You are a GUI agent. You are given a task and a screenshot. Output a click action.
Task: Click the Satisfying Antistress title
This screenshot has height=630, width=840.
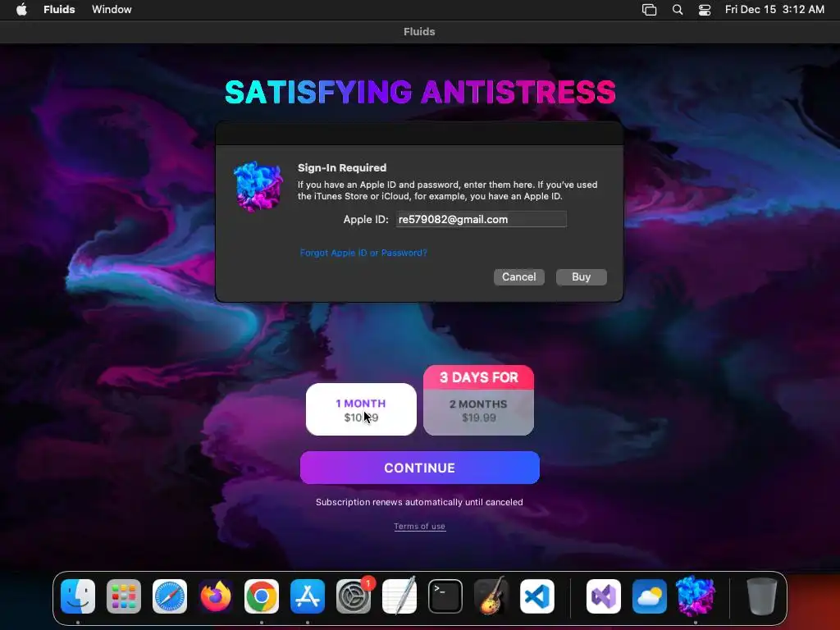pyautogui.click(x=420, y=92)
